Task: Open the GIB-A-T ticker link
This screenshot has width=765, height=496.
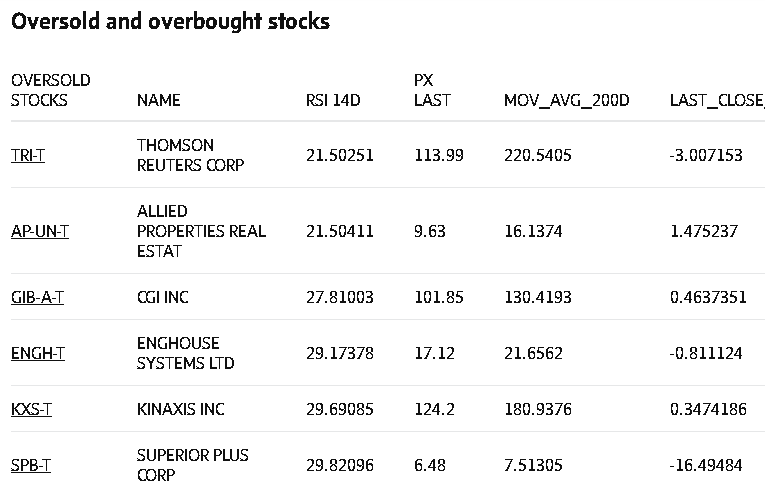Action: click(x=37, y=297)
